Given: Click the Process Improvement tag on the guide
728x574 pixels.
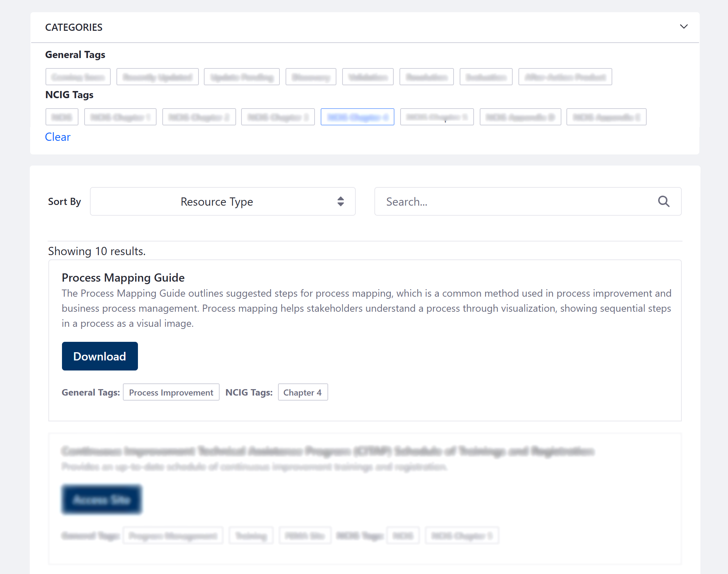Looking at the screenshot, I should tap(171, 392).
